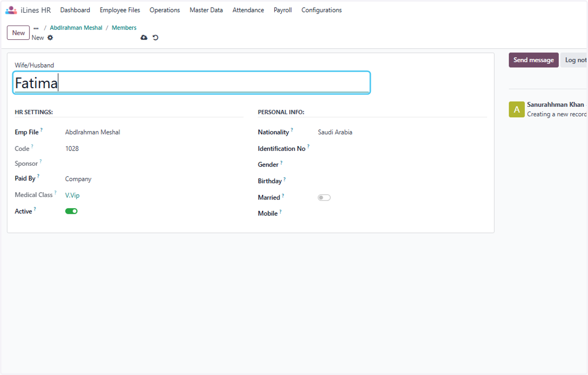Discard changes with the undo arrow icon
Image resolution: width=588 pixels, height=375 pixels.
tap(155, 38)
